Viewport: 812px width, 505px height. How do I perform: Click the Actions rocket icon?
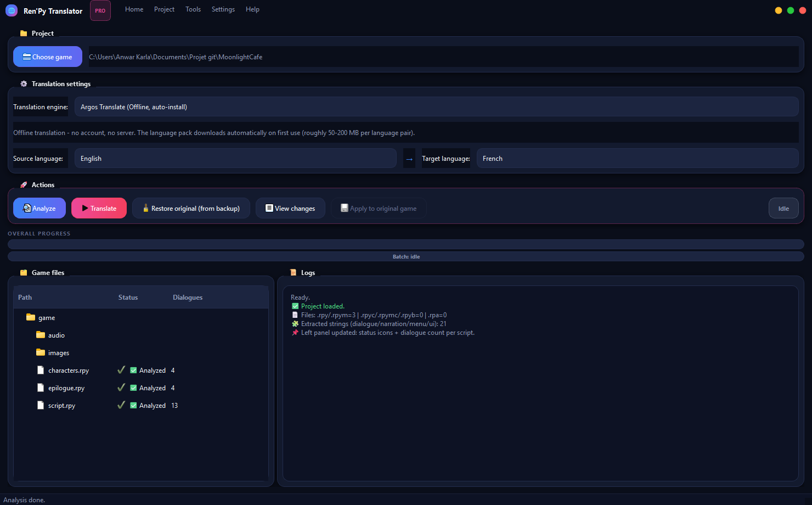[x=24, y=184]
